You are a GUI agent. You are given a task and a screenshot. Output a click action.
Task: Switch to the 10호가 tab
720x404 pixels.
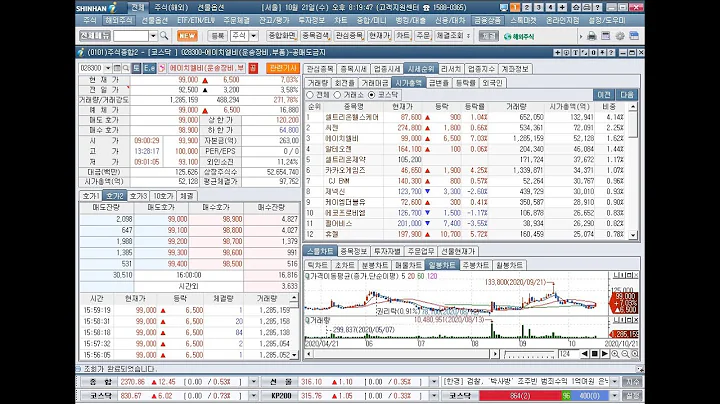pyautogui.click(x=163, y=196)
